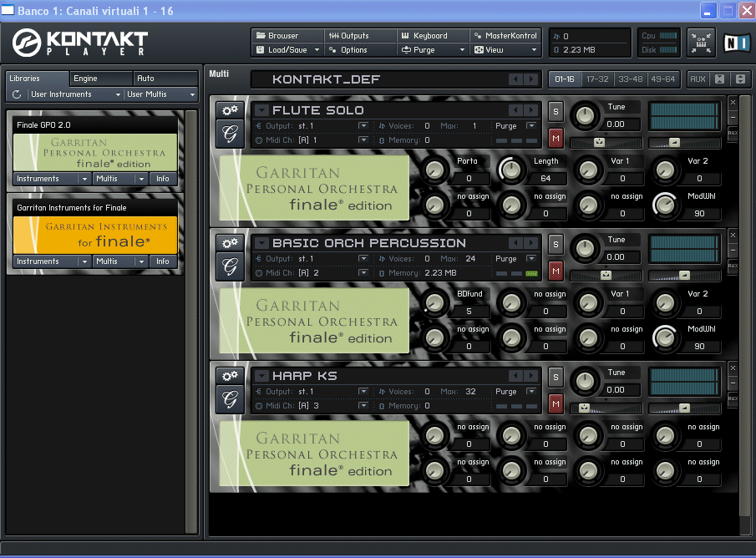Image resolution: width=756 pixels, height=558 pixels.
Task: Mute the Flute Solo instrument
Action: 556,139
